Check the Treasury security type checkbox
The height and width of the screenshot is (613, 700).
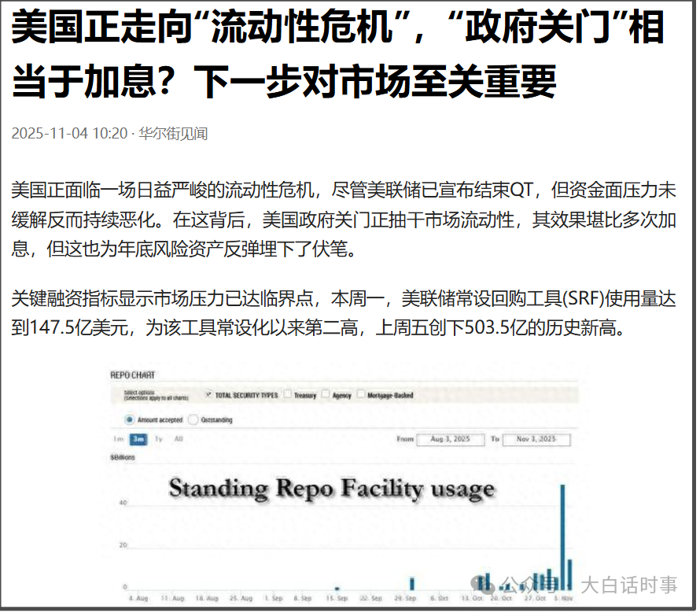click(287, 395)
